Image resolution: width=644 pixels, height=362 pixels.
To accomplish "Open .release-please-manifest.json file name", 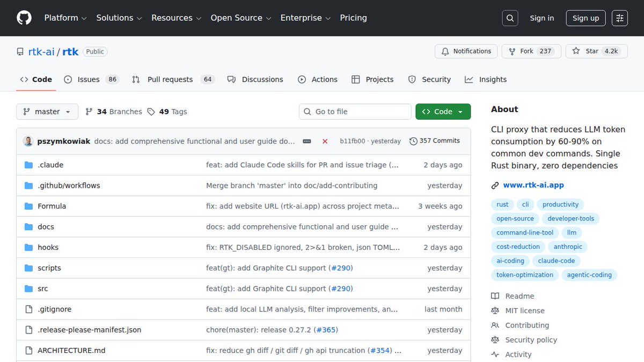I will click(x=89, y=330).
